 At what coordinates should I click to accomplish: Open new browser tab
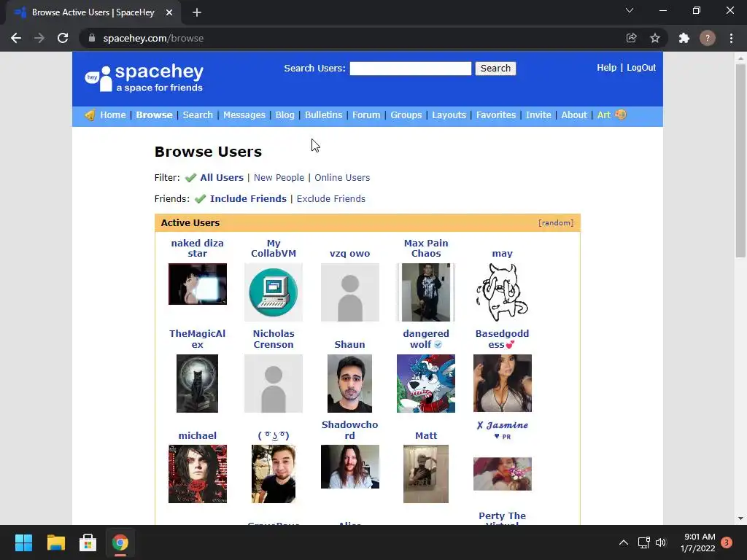pos(197,12)
